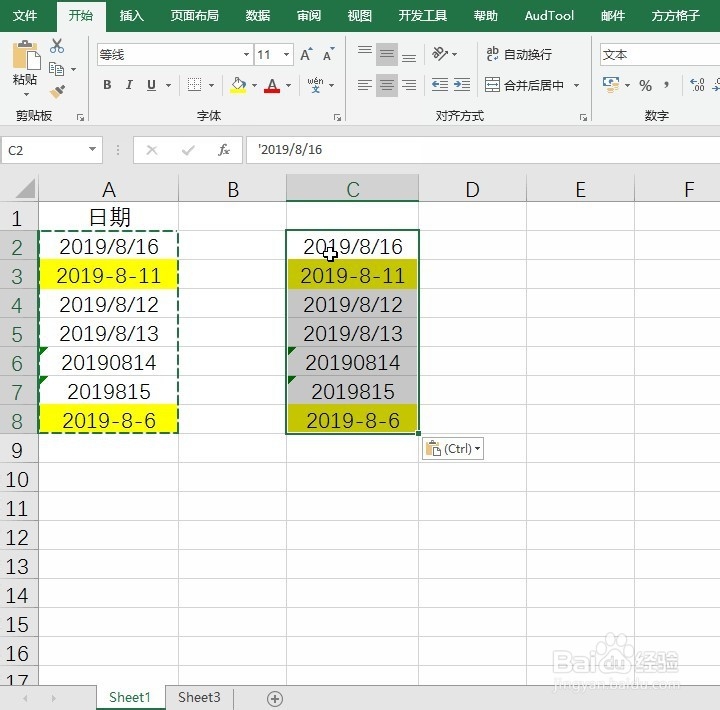Viewport: 720px width, 710px height.
Task: Open alignment group dialog launcher
Action: point(583,118)
